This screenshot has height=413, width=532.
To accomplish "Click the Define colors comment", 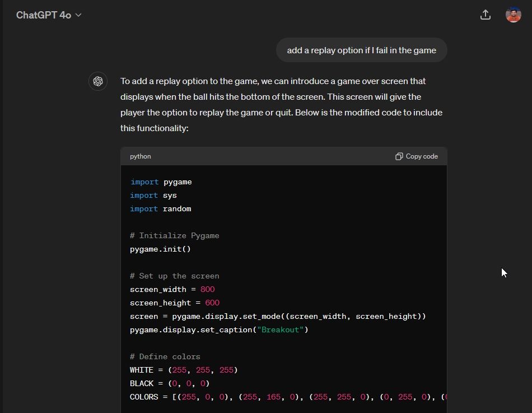I will pos(165,357).
